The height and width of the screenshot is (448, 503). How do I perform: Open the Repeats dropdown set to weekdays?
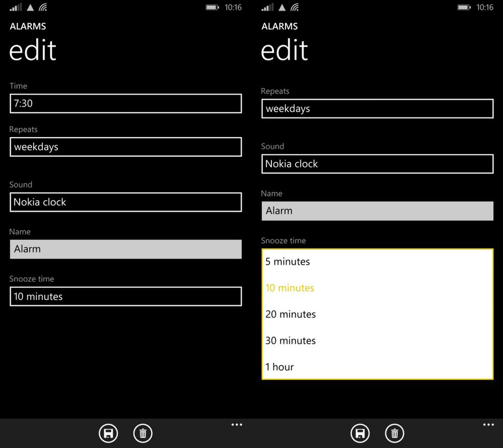pos(125,147)
